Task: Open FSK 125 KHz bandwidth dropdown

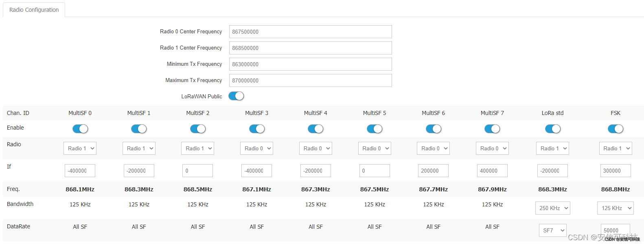Action: point(616,208)
